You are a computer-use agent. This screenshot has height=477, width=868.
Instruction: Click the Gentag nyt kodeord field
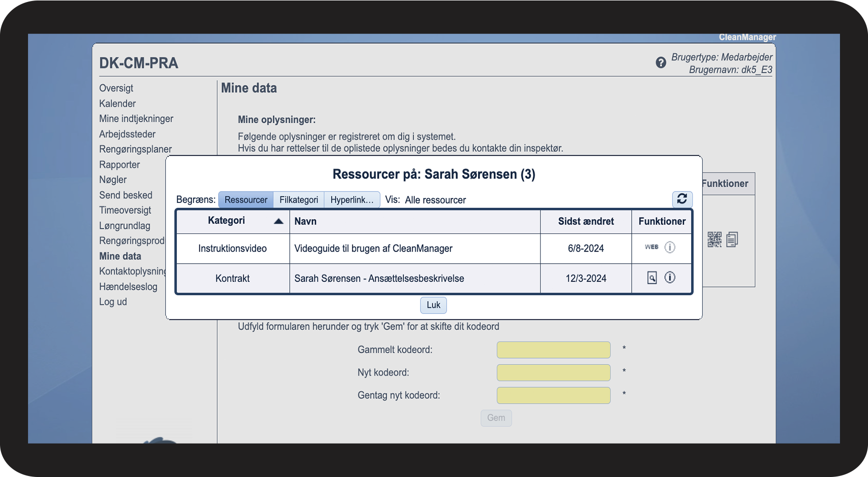pyautogui.click(x=553, y=395)
